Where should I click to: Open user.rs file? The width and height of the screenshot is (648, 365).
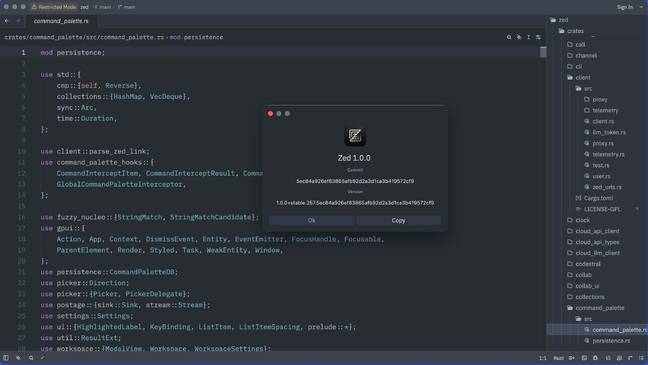[x=598, y=176]
